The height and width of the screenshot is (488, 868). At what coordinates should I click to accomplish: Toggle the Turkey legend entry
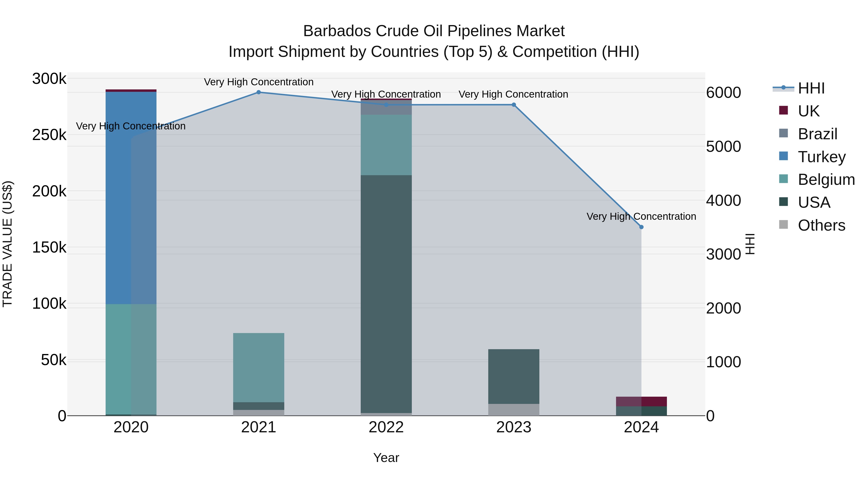812,157
